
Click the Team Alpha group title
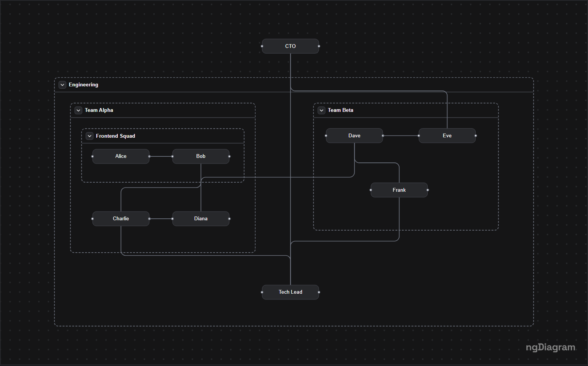[99, 110]
